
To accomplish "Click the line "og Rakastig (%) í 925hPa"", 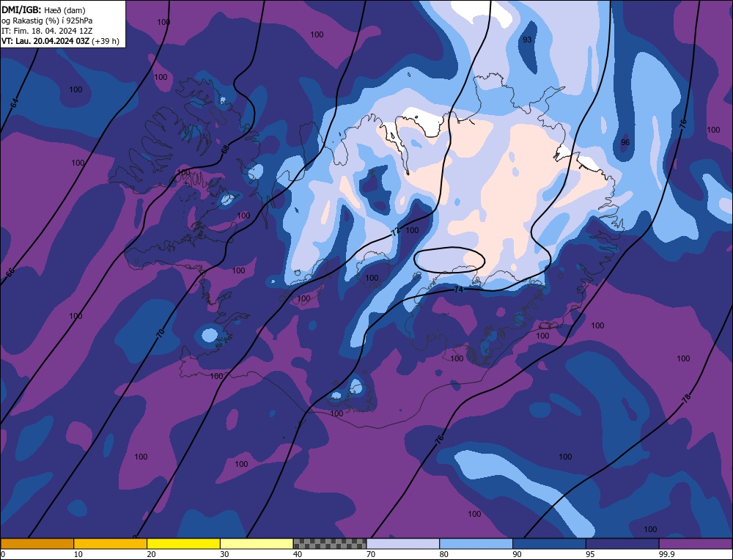I will point(47,21).
